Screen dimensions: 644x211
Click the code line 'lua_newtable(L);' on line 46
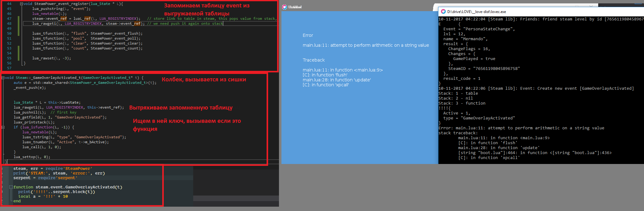click(x=50, y=14)
